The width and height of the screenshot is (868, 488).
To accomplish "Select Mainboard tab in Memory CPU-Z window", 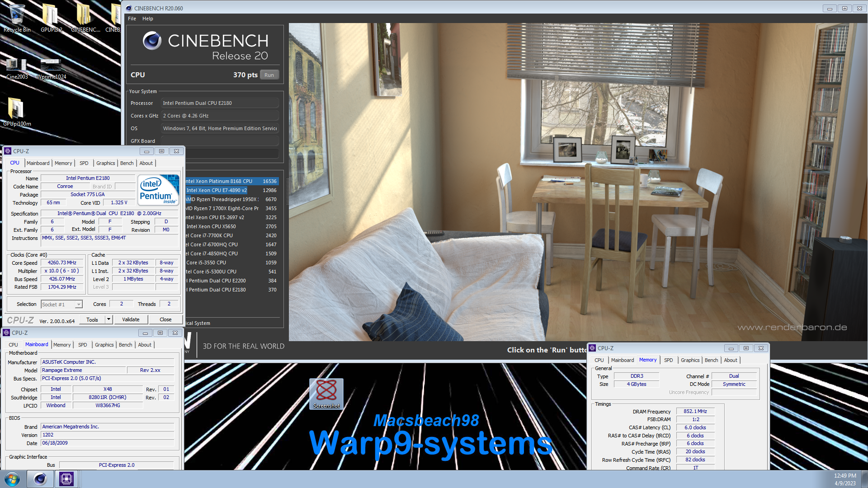I will pyautogui.click(x=623, y=360).
